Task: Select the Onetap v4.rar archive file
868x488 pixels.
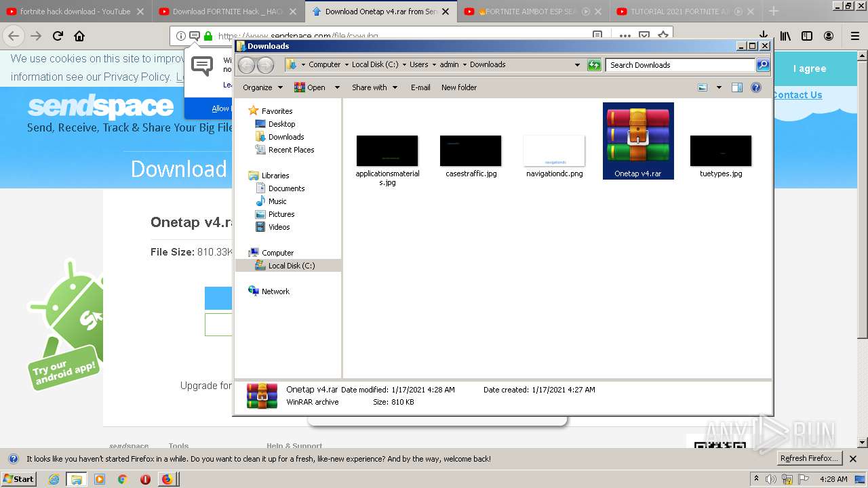Action: click(638, 141)
